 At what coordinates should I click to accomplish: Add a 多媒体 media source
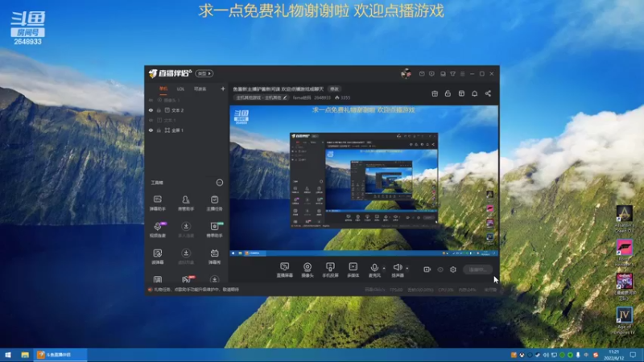pyautogui.click(x=353, y=270)
